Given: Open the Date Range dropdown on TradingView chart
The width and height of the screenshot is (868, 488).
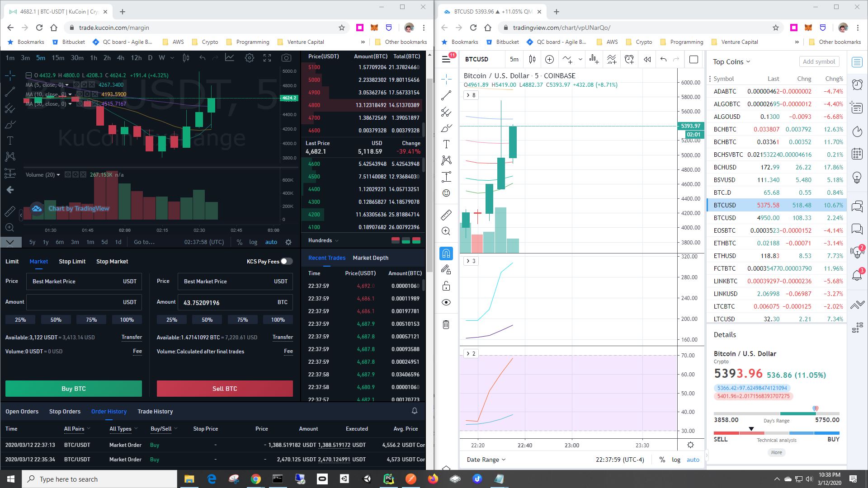Looking at the screenshot, I should [486, 460].
